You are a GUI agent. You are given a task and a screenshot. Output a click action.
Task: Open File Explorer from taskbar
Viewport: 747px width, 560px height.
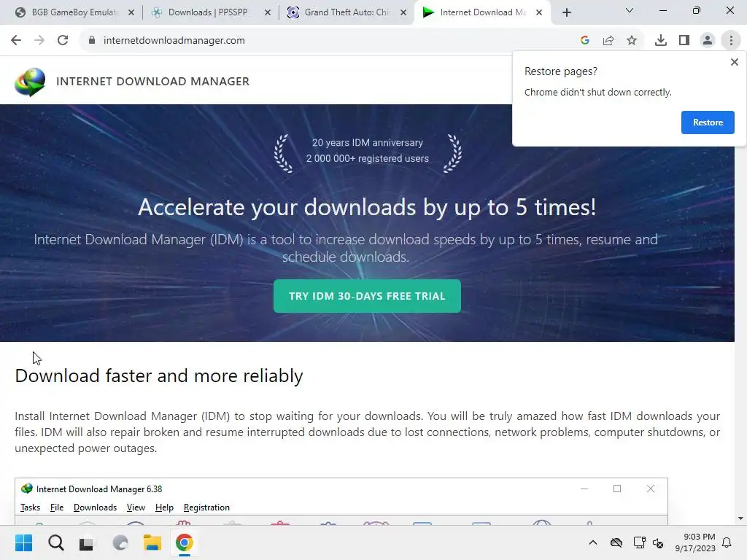coord(152,542)
